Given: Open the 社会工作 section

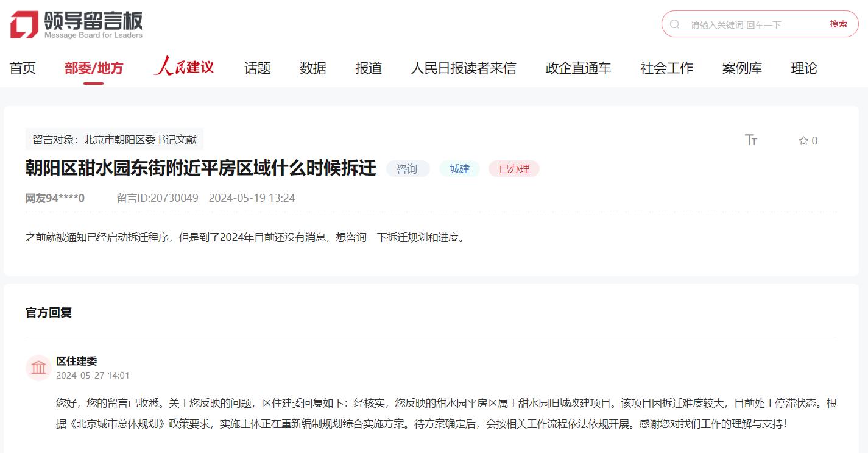Looking at the screenshot, I should (x=666, y=68).
